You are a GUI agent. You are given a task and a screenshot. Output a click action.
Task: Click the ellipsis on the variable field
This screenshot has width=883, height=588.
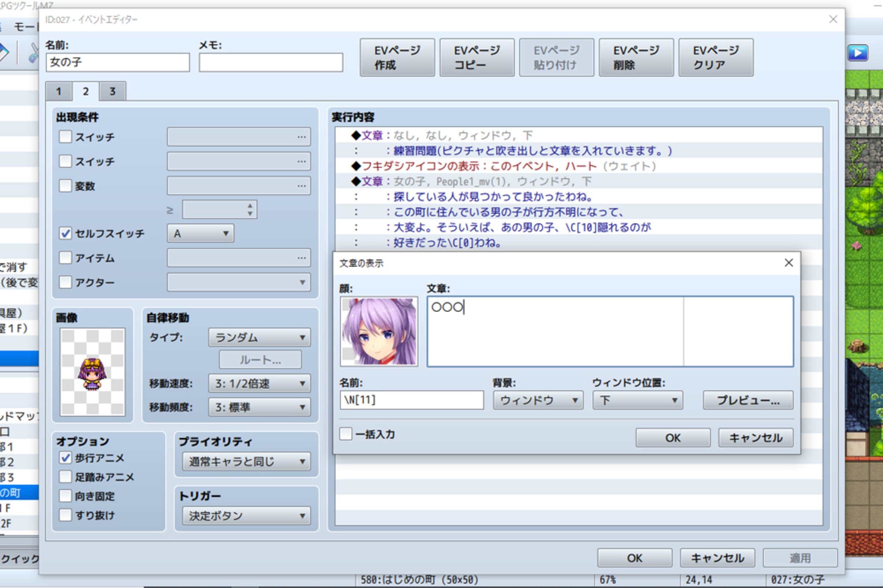[x=301, y=186]
